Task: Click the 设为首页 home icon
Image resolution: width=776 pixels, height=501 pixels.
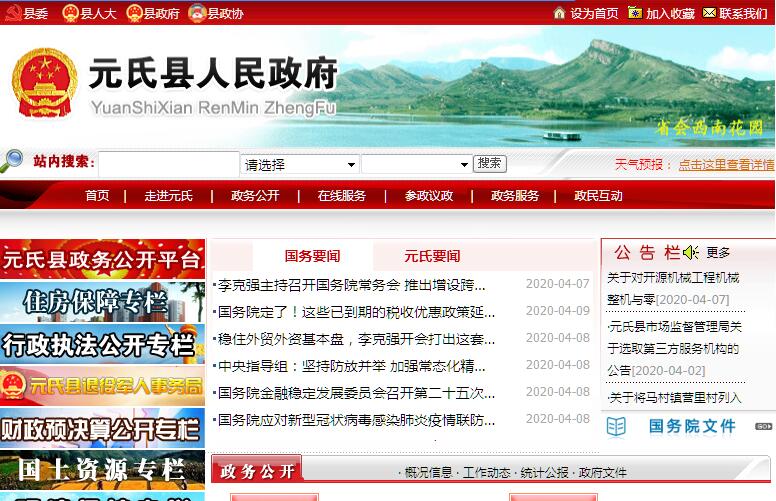Action: (560, 13)
